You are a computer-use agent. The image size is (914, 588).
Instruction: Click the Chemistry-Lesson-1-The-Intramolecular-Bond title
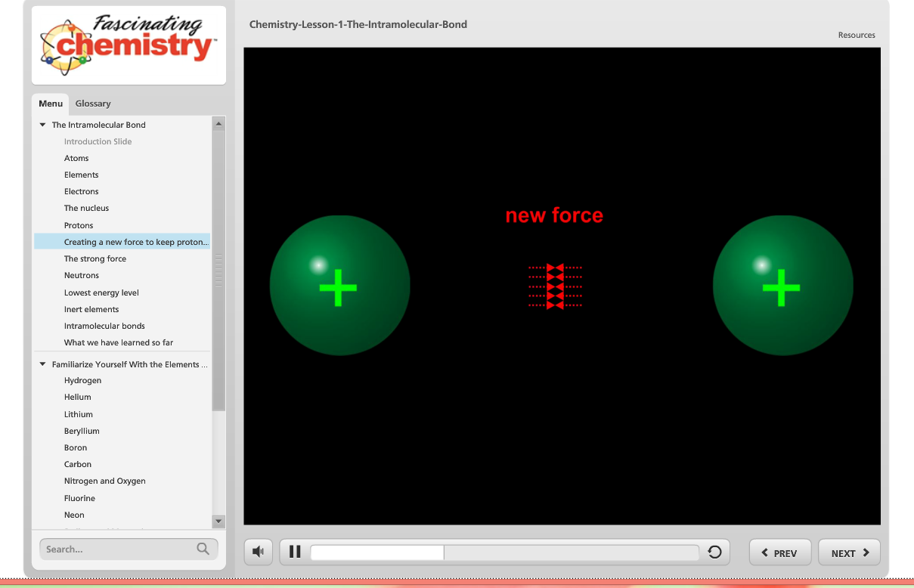pyautogui.click(x=358, y=24)
